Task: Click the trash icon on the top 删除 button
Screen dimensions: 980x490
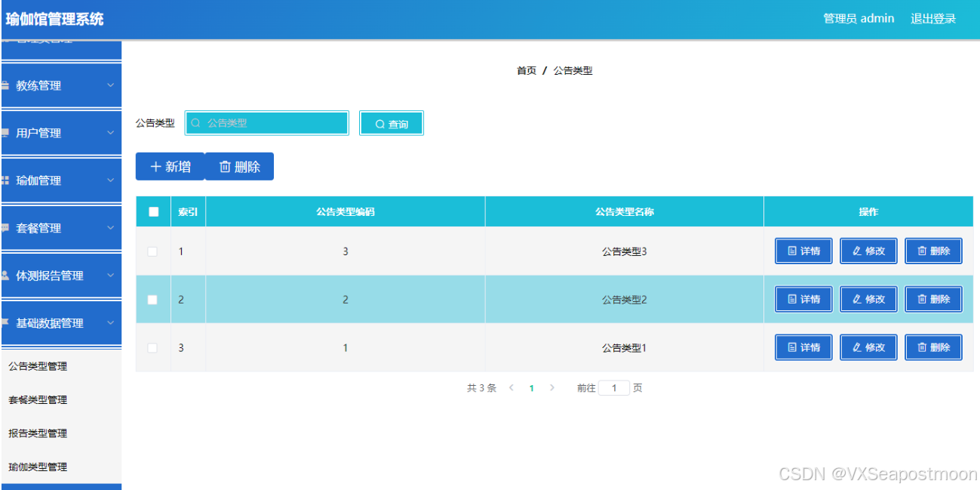Action: [227, 166]
